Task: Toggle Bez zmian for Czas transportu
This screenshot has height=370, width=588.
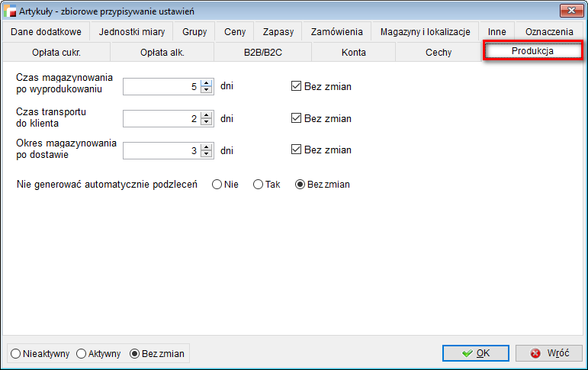Action: click(x=297, y=118)
